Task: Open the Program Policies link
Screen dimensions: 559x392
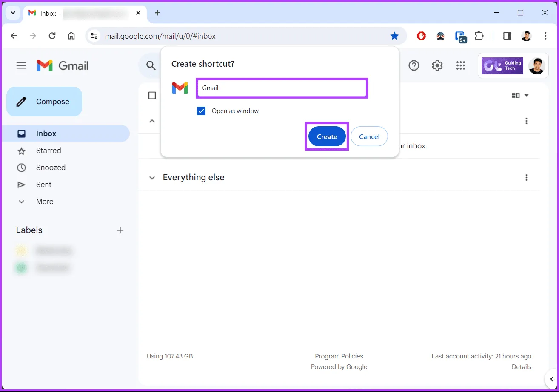Action: pyautogui.click(x=339, y=356)
